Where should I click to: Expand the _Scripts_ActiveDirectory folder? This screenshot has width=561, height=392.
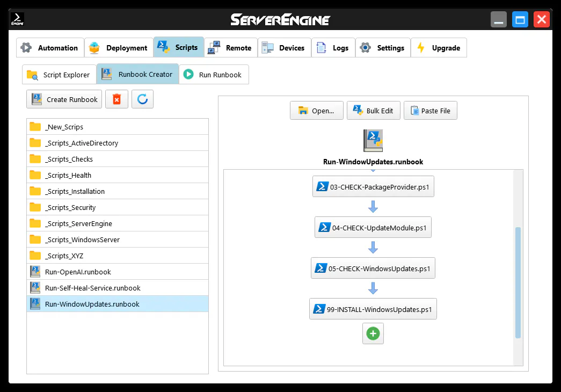[82, 143]
